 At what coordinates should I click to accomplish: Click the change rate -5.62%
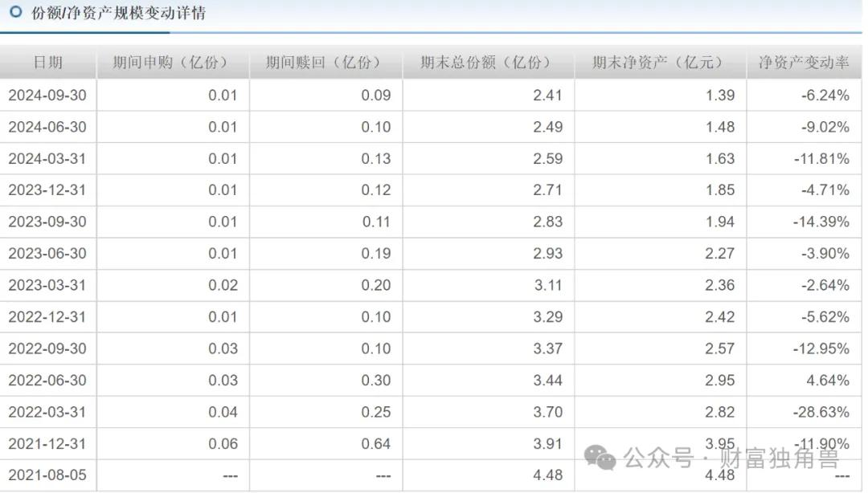tap(825, 317)
